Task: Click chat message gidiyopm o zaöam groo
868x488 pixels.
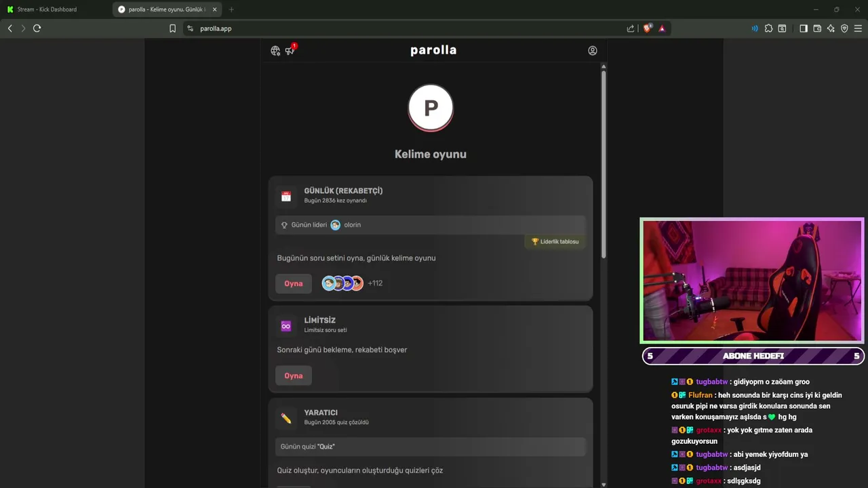Action: [x=772, y=382]
